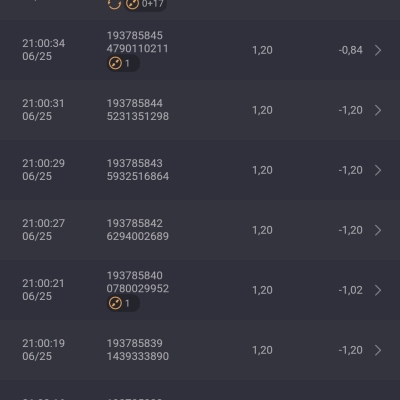The height and width of the screenshot is (400, 400).
Task: Click the -1,02 profit value
Action: point(351,290)
